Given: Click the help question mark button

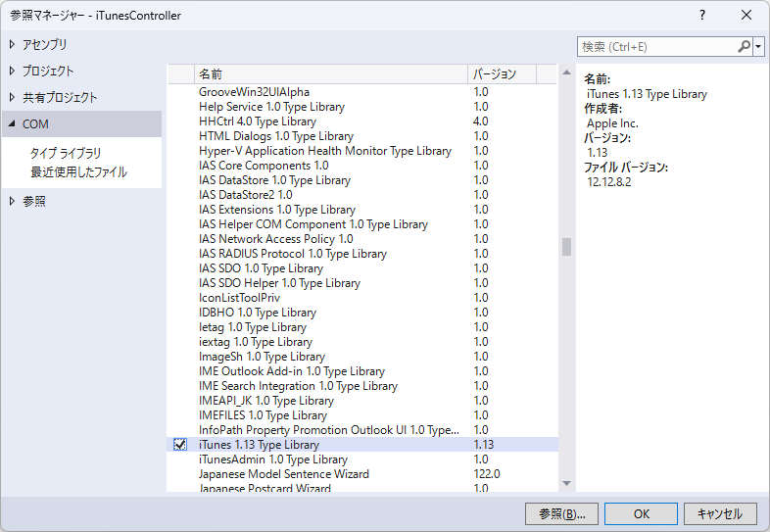Looking at the screenshot, I should click(x=703, y=16).
